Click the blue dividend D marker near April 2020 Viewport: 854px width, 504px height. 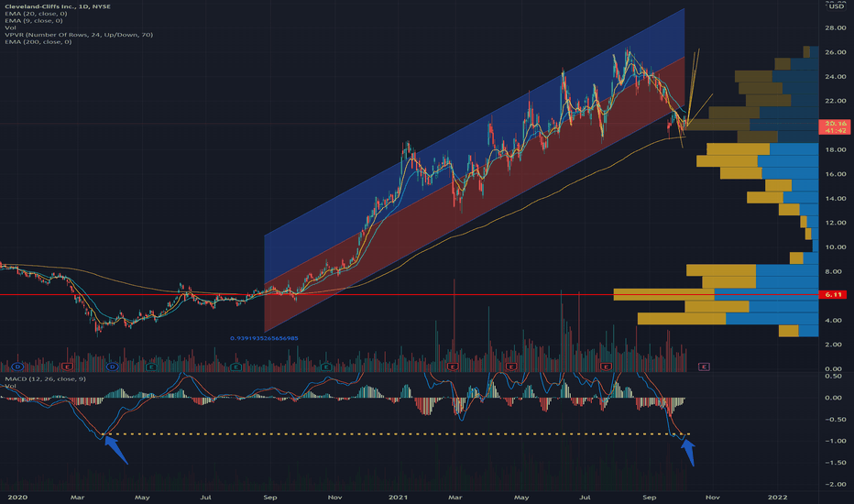pyautogui.click(x=112, y=367)
